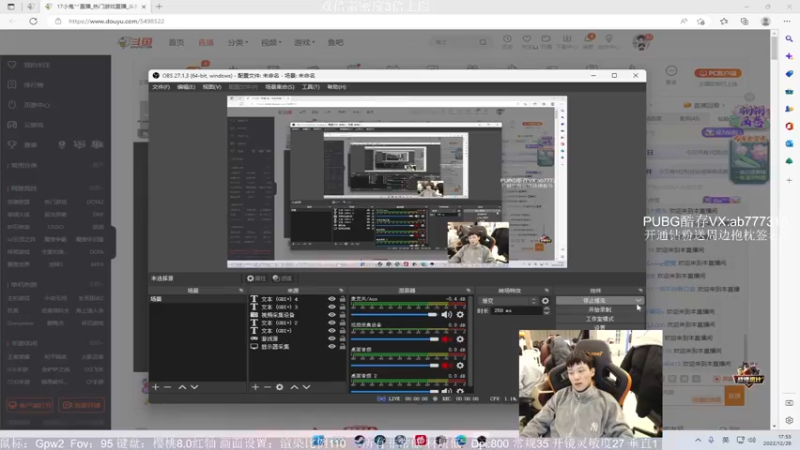Open settings gear for 桌面音频 channel
The height and width of the screenshot is (450, 800).
460,365
